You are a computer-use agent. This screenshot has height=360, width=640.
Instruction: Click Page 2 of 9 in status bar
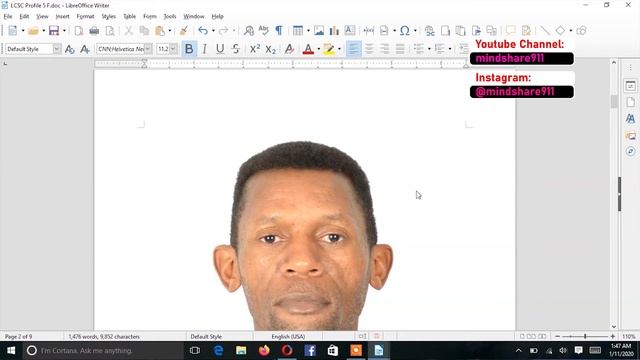[18, 336]
